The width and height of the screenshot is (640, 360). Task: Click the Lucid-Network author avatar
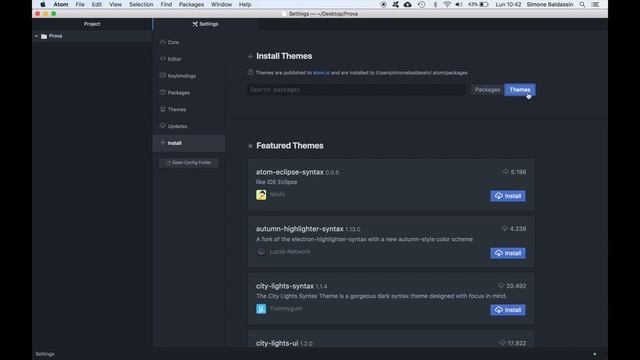tap(261, 252)
